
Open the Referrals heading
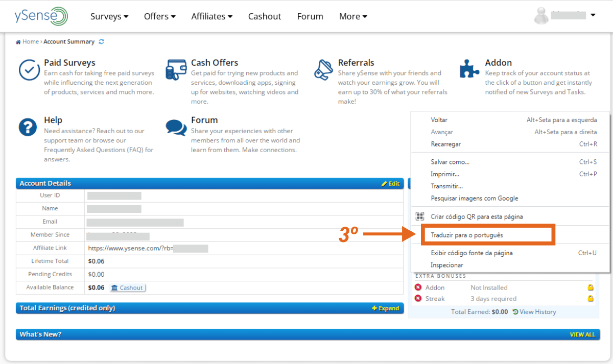point(356,63)
